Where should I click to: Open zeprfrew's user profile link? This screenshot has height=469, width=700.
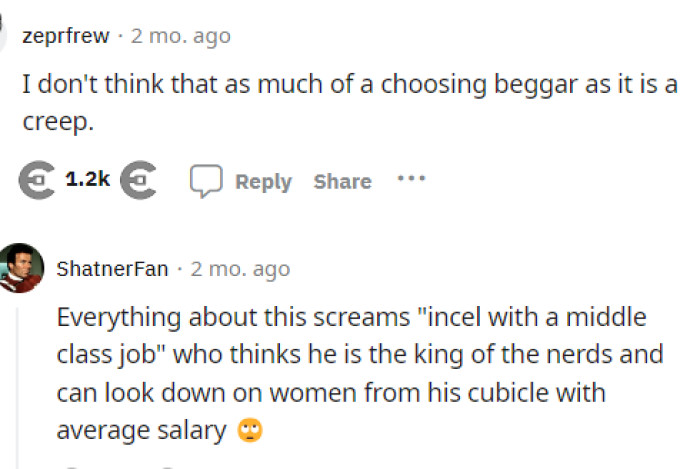[65, 36]
